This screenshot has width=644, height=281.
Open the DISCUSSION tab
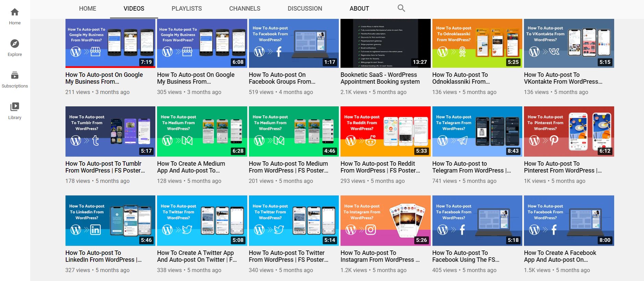[305, 9]
